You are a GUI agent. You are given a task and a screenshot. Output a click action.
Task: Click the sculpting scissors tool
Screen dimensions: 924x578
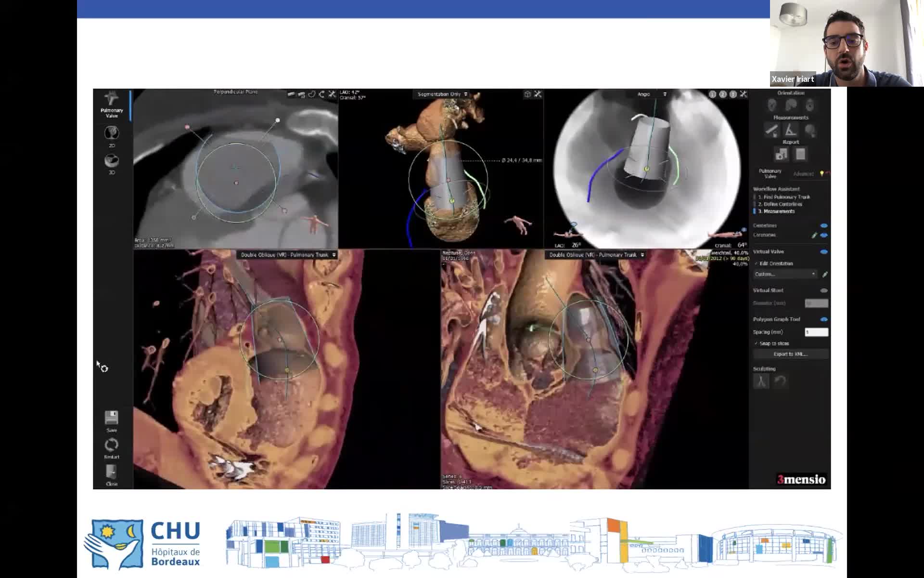pos(761,381)
